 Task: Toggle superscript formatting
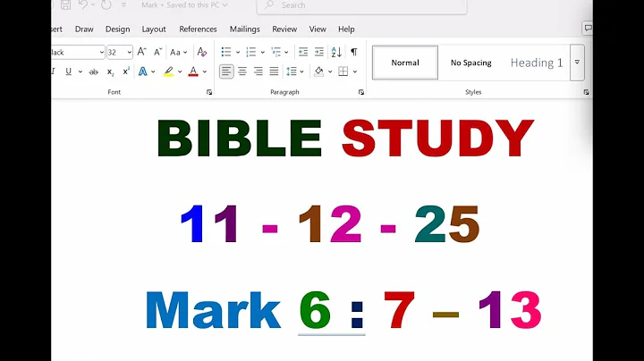point(126,71)
